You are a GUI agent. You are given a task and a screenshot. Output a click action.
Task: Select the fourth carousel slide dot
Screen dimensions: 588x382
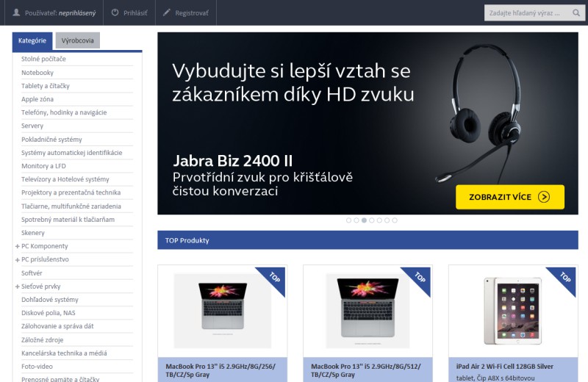click(372, 220)
